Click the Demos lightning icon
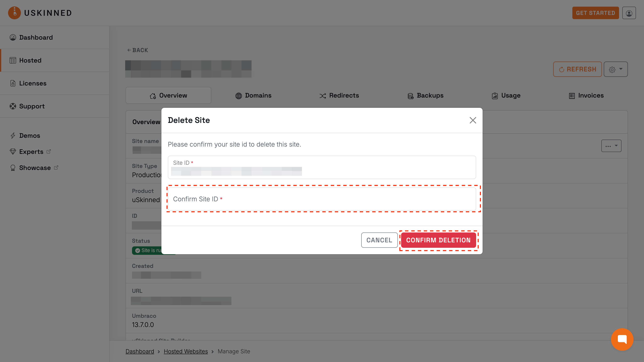This screenshot has height=362, width=644. coord(13,135)
